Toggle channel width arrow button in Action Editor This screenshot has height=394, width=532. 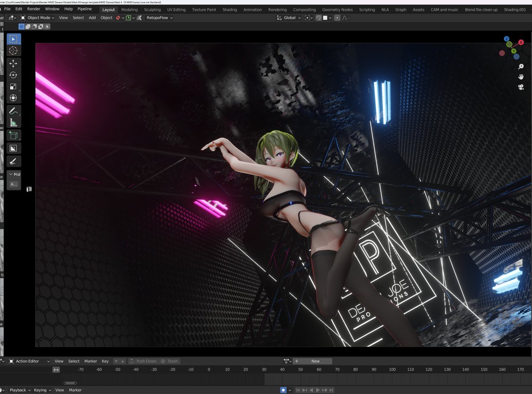click(56, 370)
